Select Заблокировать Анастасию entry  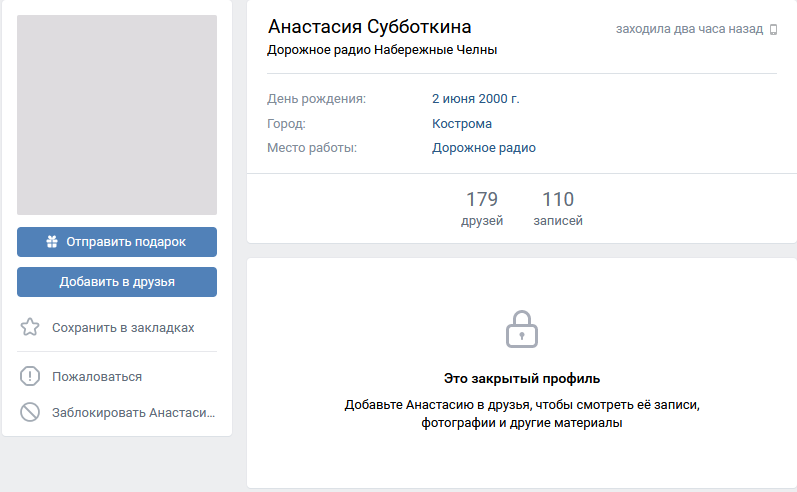[x=117, y=413]
